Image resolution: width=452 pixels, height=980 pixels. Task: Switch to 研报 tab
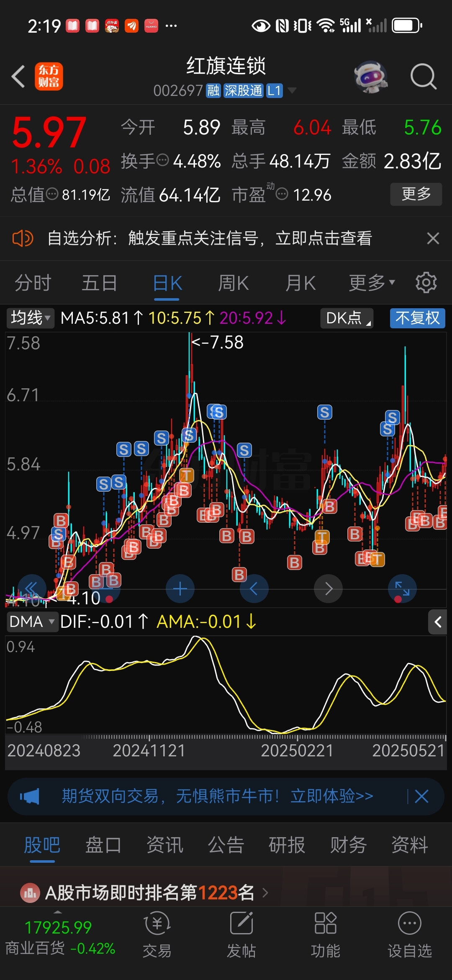click(x=287, y=845)
